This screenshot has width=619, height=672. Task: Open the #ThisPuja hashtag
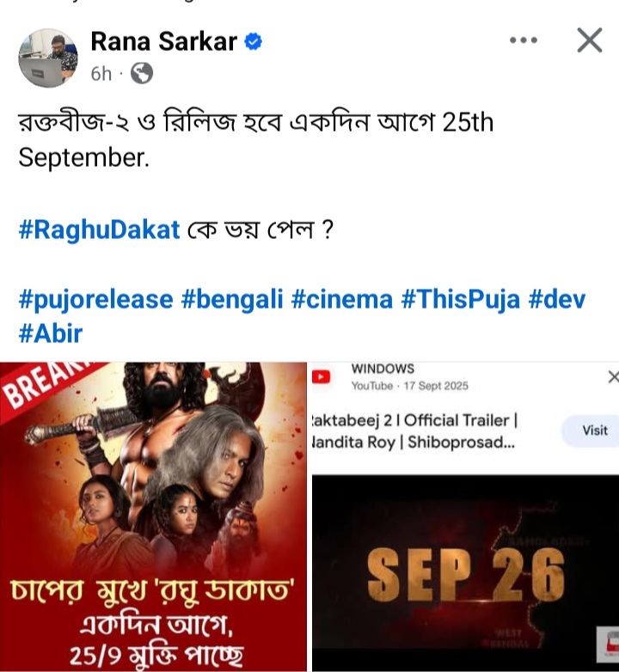coord(461,300)
